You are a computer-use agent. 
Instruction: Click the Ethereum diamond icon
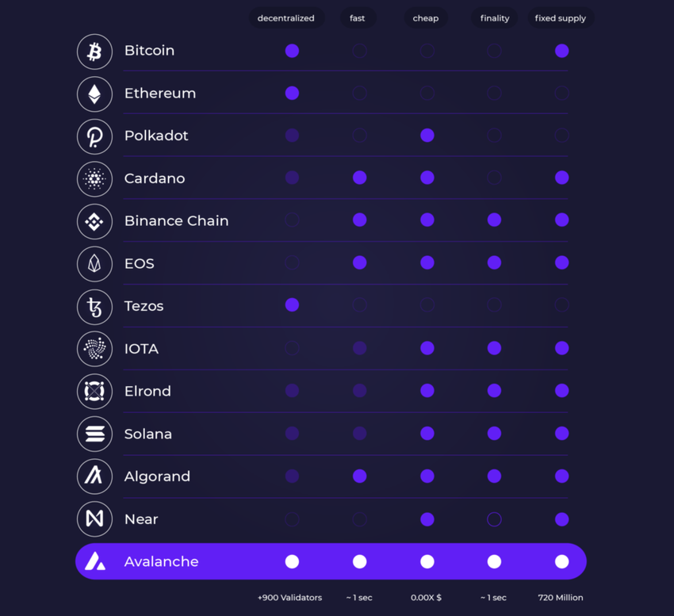pyautogui.click(x=94, y=94)
